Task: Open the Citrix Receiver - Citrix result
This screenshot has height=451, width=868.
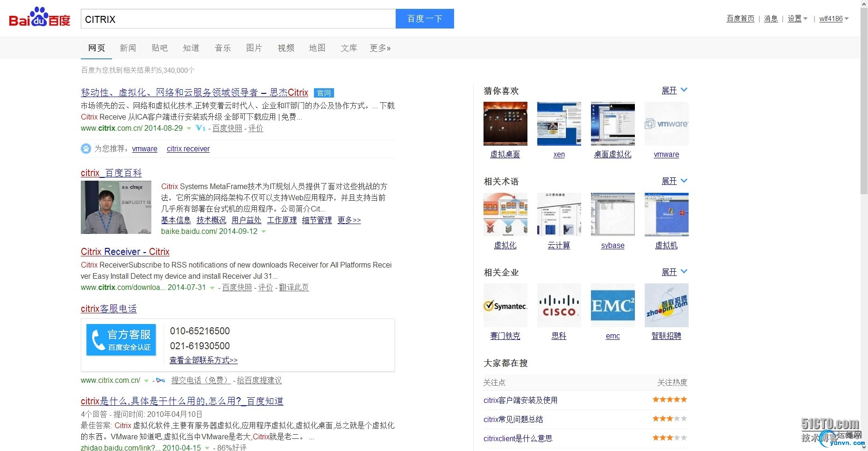Action: [x=125, y=252]
